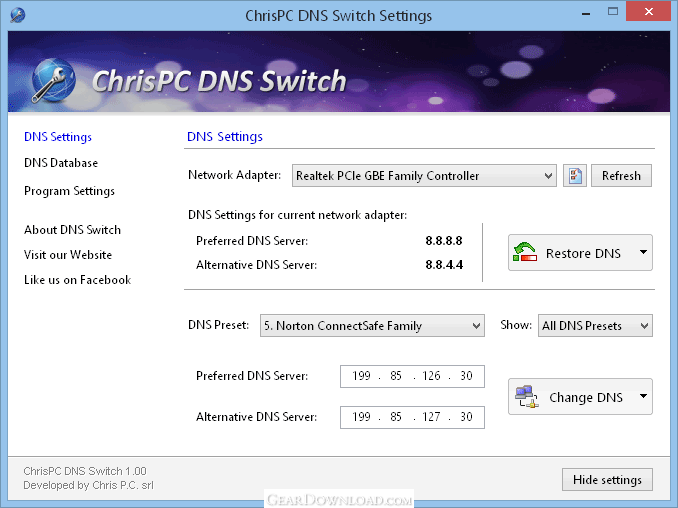Click current alternative DNS value 8.8.4.4
Image resolution: width=678 pixels, height=508 pixels.
pos(444,265)
